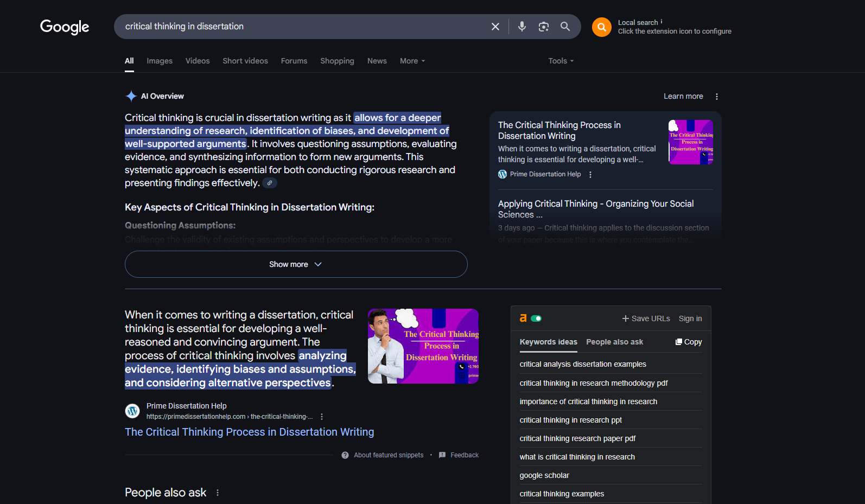Select keyword 'critical analysis dissertation examples'
The height and width of the screenshot is (504, 865).
(x=583, y=364)
